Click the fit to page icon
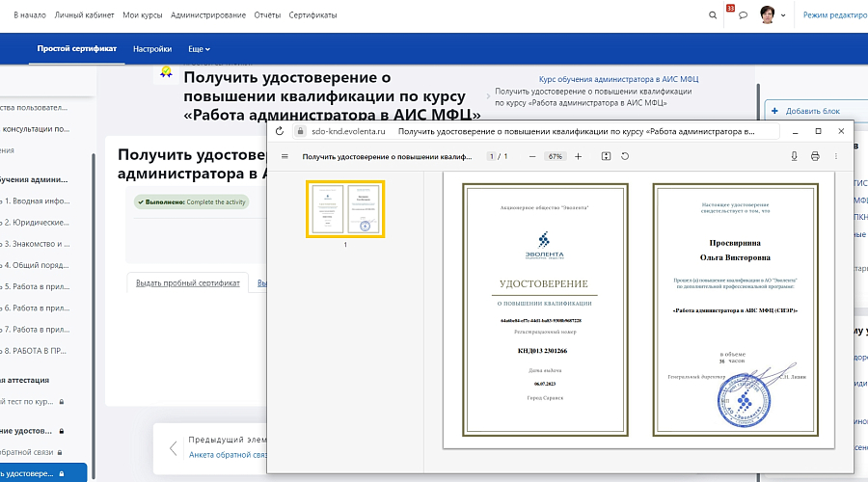 (607, 156)
